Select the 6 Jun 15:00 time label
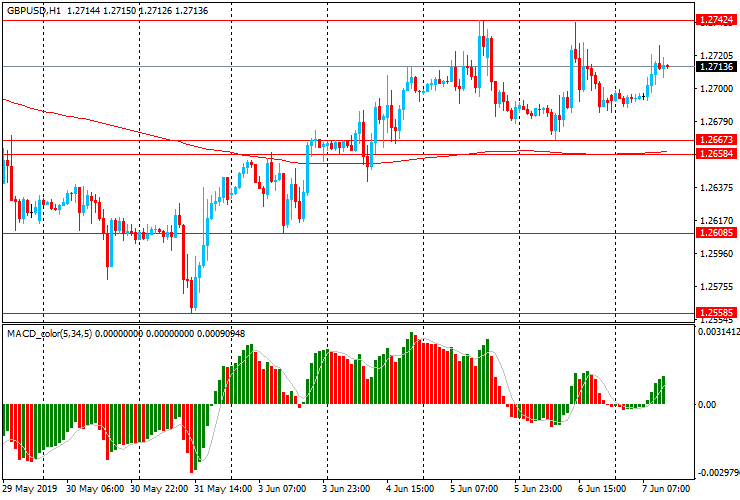This screenshot has width=740, height=500. [x=601, y=490]
